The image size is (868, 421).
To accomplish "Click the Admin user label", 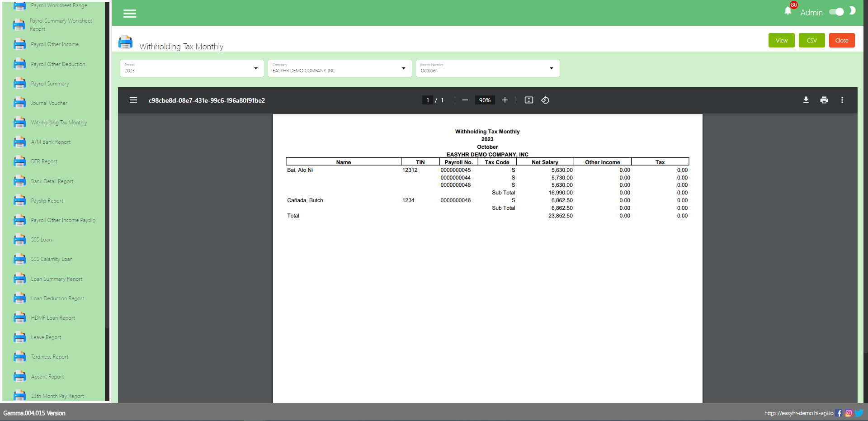I will [x=811, y=13].
